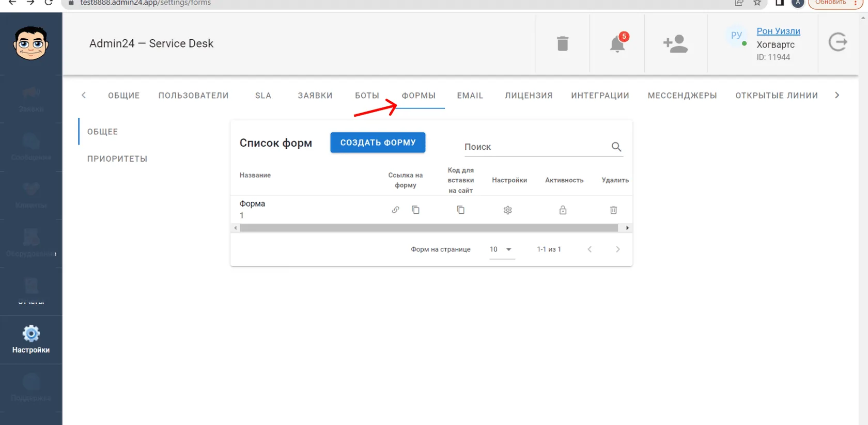The image size is (868, 425).
Task: Go to the EMAIL tab
Action: [470, 96]
